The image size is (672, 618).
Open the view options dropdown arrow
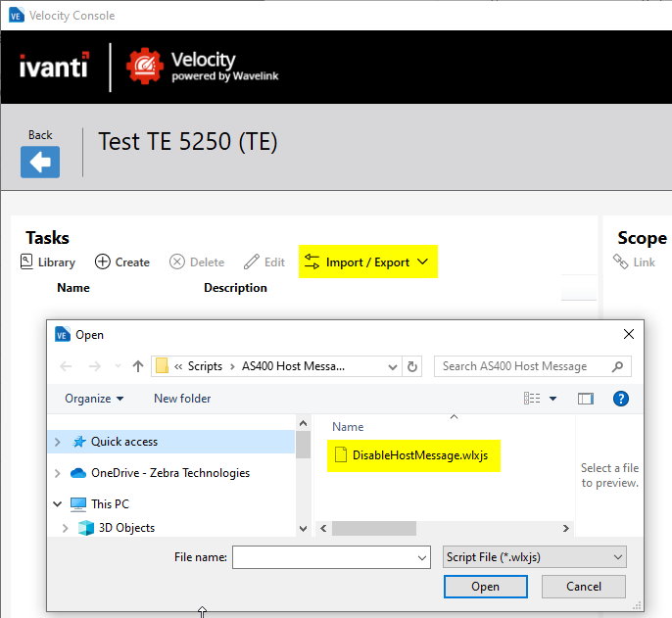click(x=552, y=399)
